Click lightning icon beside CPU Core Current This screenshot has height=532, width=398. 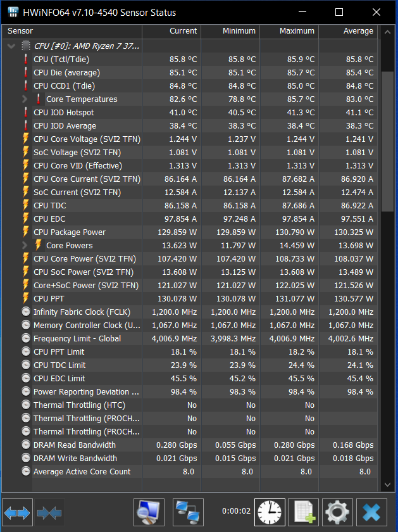pos(26,179)
